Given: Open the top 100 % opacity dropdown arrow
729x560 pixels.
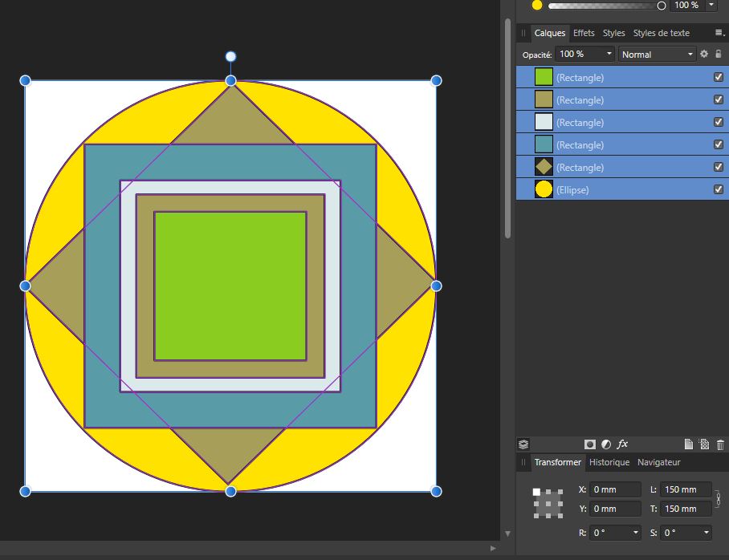Looking at the screenshot, I should pos(711,5).
